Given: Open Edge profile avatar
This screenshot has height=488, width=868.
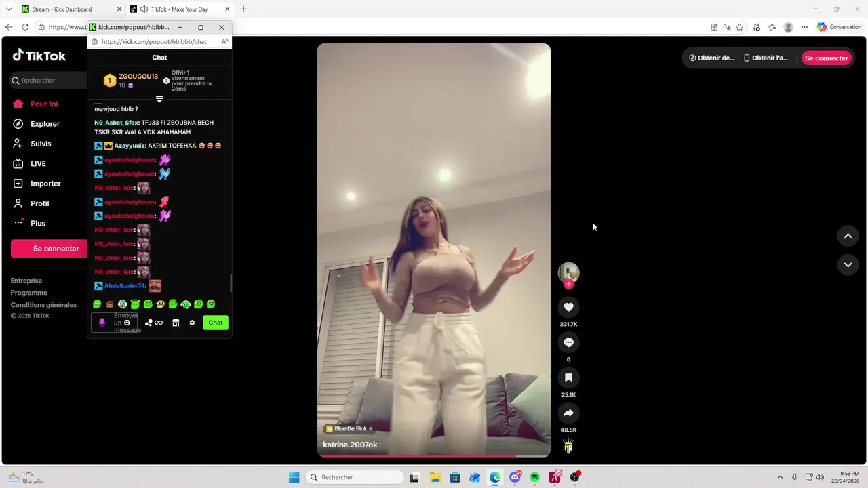Looking at the screenshot, I should pos(788,27).
